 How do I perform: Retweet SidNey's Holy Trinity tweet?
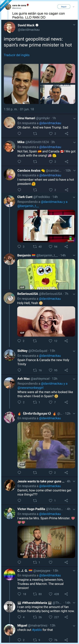tap(35, 370)
